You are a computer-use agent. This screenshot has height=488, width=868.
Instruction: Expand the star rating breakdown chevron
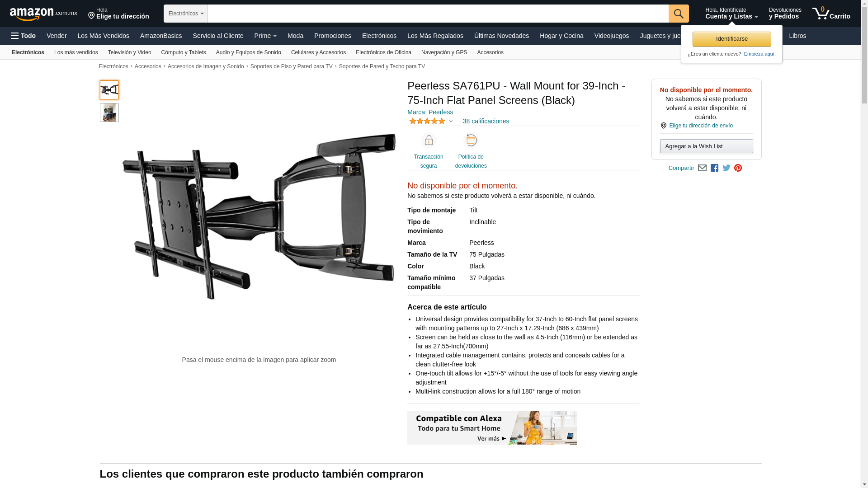(451, 121)
